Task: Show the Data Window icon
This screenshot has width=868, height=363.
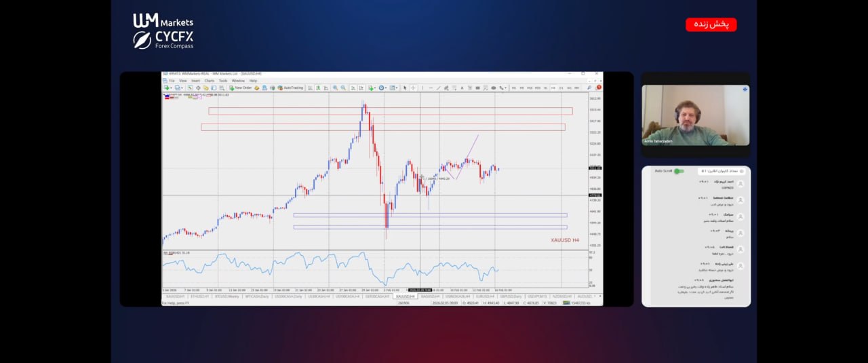Action: (x=198, y=88)
